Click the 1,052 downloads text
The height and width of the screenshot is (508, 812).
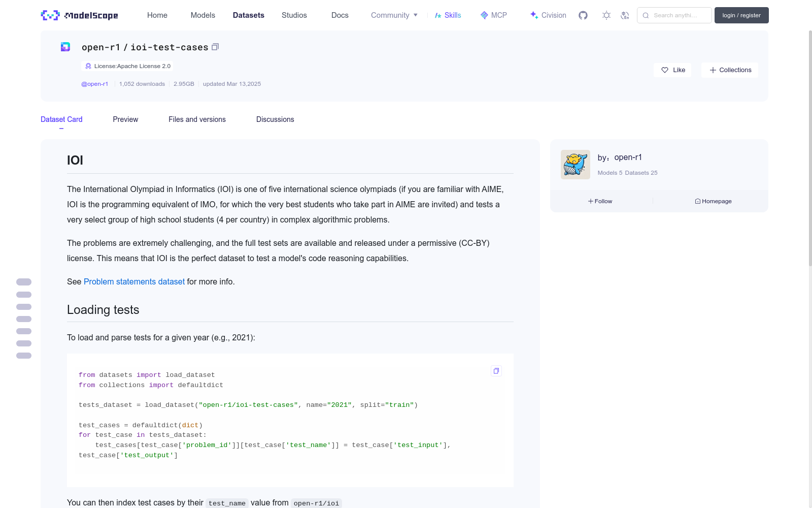click(142, 84)
